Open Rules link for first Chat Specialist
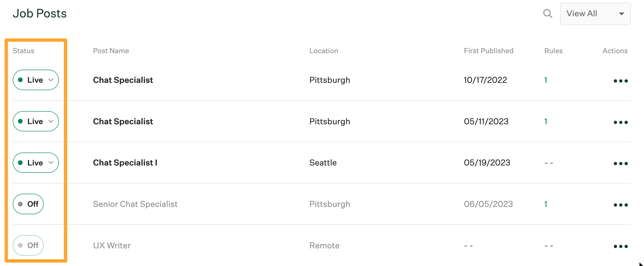This screenshot has height=266, width=644. 546,80
